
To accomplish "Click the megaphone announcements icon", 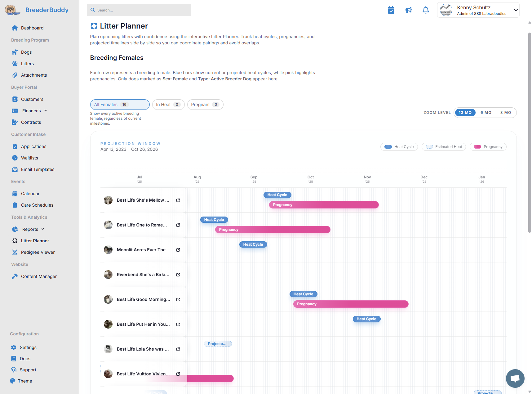I will pos(409,10).
